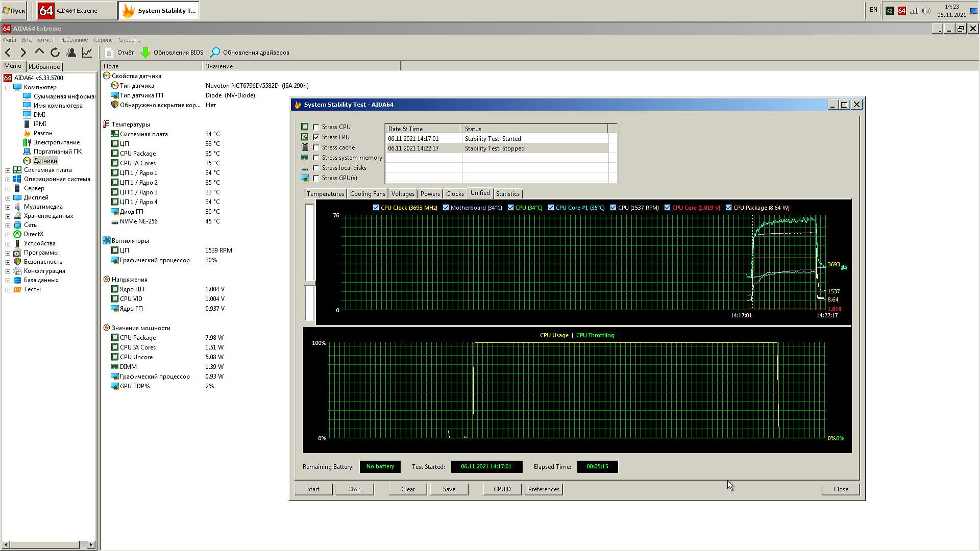The height and width of the screenshot is (551, 980).
Task: Expand the Сеть tree node
Action: (8, 226)
